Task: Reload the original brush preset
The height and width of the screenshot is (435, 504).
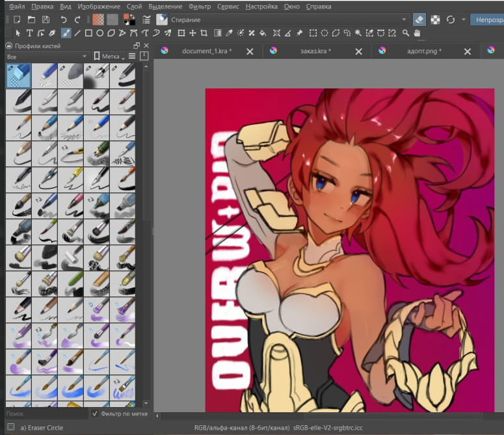Action: click(451, 20)
